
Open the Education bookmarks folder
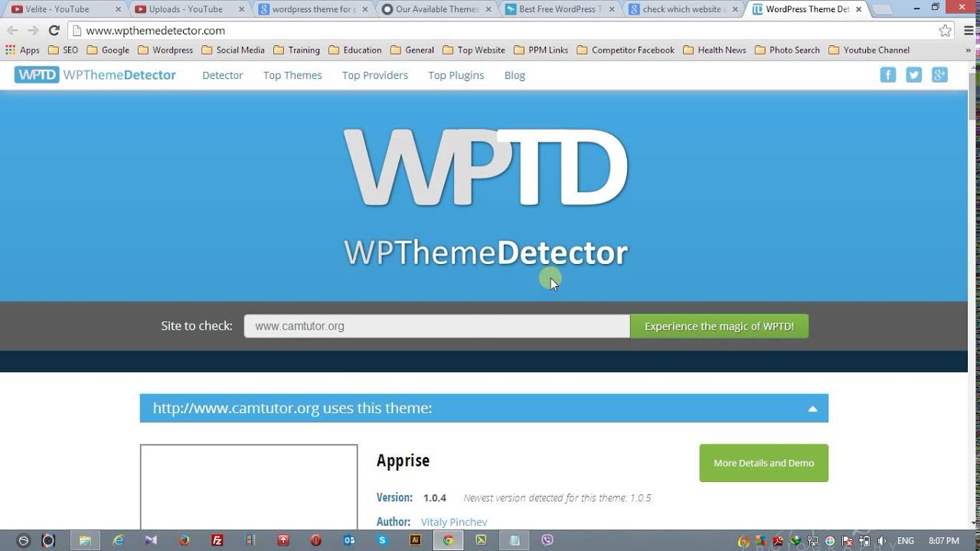click(355, 50)
